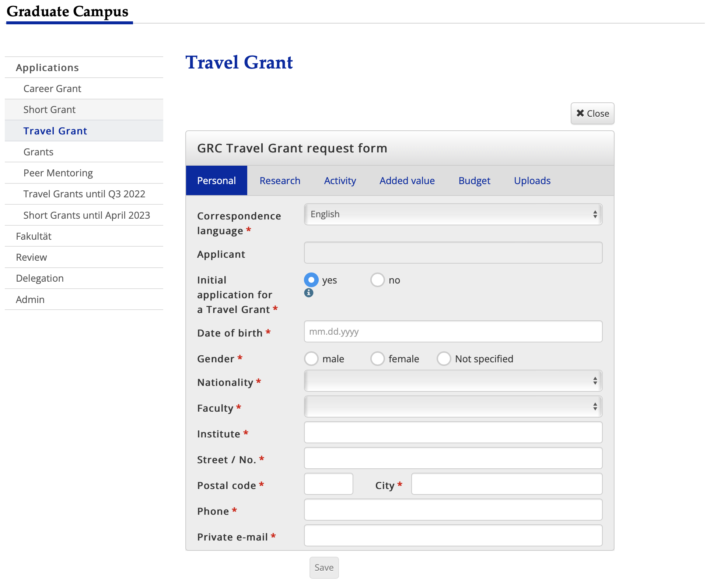Click the Activity tab icon
This screenshot has height=588, width=710.
[x=339, y=181]
